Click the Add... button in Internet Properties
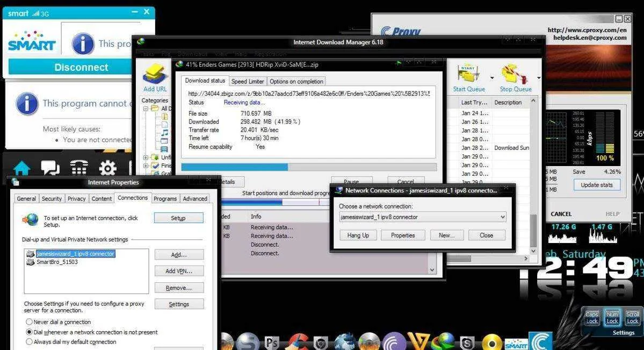 coord(179,255)
